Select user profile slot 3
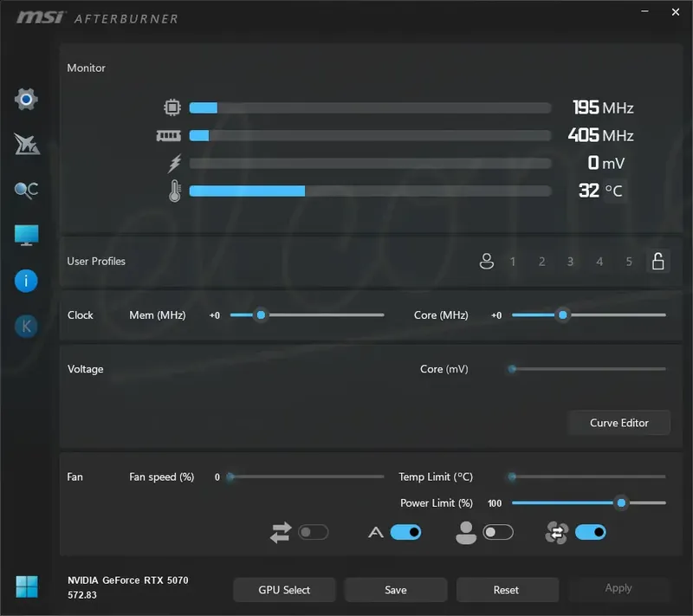Image resolution: width=693 pixels, height=616 pixels. click(x=571, y=262)
